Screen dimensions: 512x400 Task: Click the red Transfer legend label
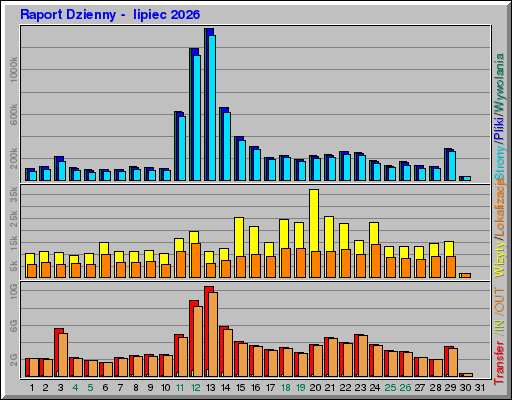499,363
